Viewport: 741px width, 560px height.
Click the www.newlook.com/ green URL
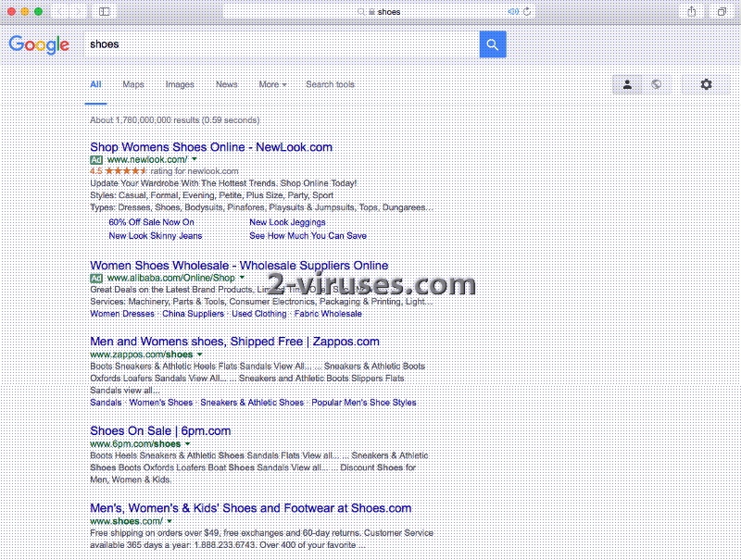(x=147, y=159)
